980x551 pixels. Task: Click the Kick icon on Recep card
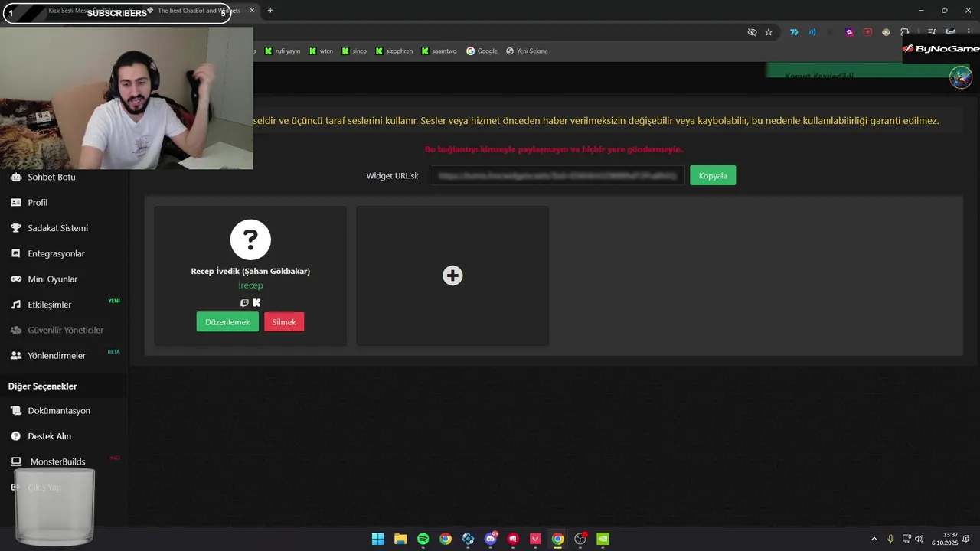point(256,303)
